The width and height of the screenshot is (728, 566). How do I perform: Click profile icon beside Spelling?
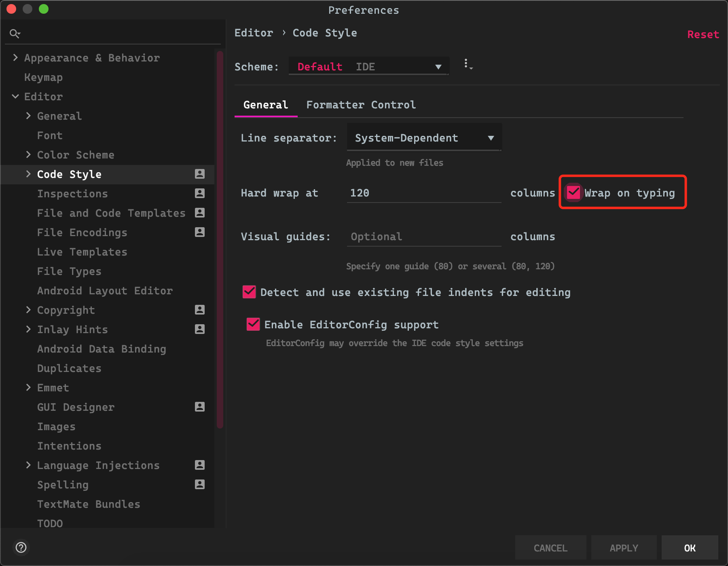(x=200, y=484)
